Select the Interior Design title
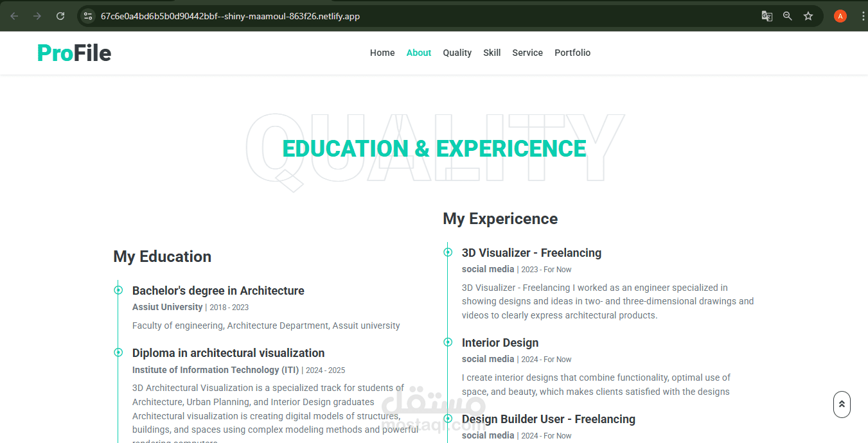Image resolution: width=868 pixels, height=443 pixels. click(500, 343)
